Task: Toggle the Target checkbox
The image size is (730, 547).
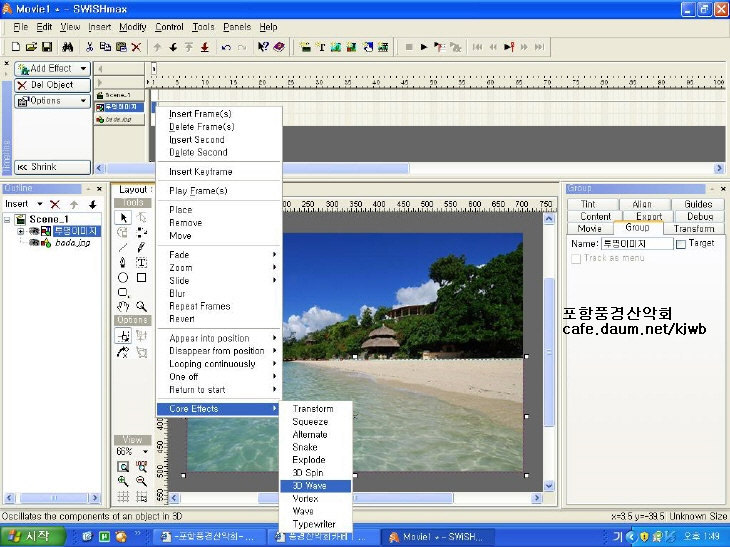Action: pyautogui.click(x=681, y=244)
